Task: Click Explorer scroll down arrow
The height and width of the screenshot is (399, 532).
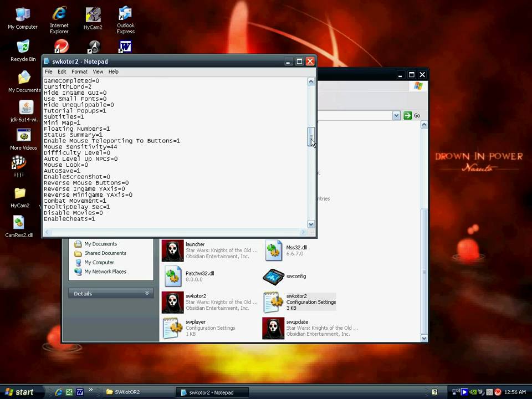Action: (x=424, y=338)
